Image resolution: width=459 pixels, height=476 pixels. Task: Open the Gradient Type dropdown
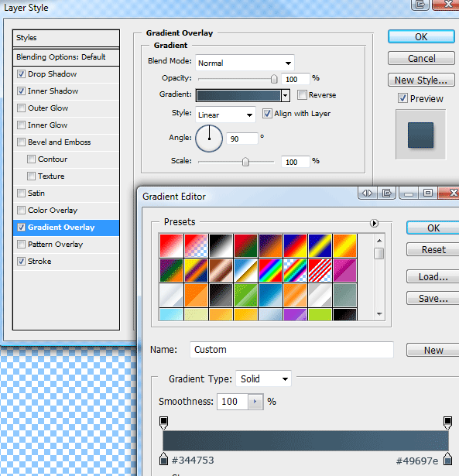click(x=263, y=378)
